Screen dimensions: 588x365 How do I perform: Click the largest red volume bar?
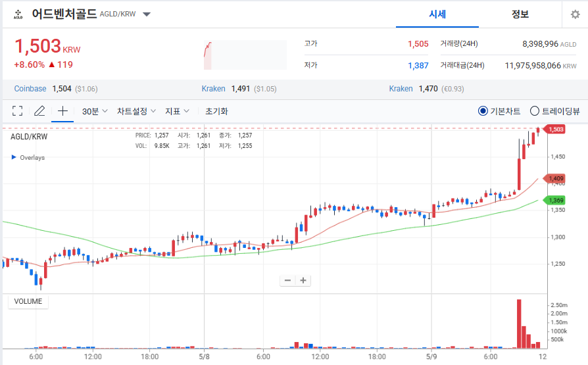click(519, 324)
